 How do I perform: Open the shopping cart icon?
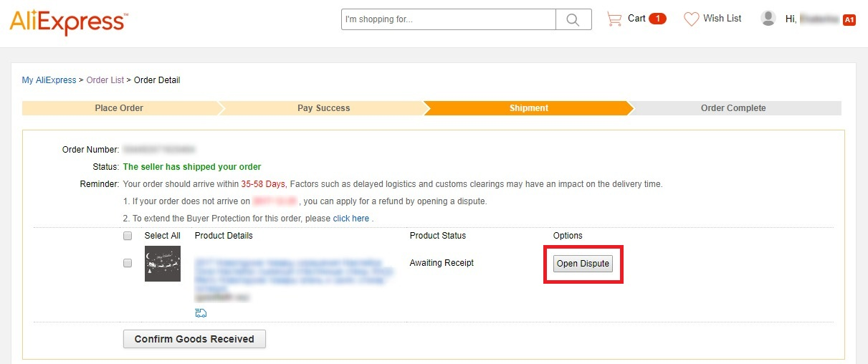click(x=614, y=19)
